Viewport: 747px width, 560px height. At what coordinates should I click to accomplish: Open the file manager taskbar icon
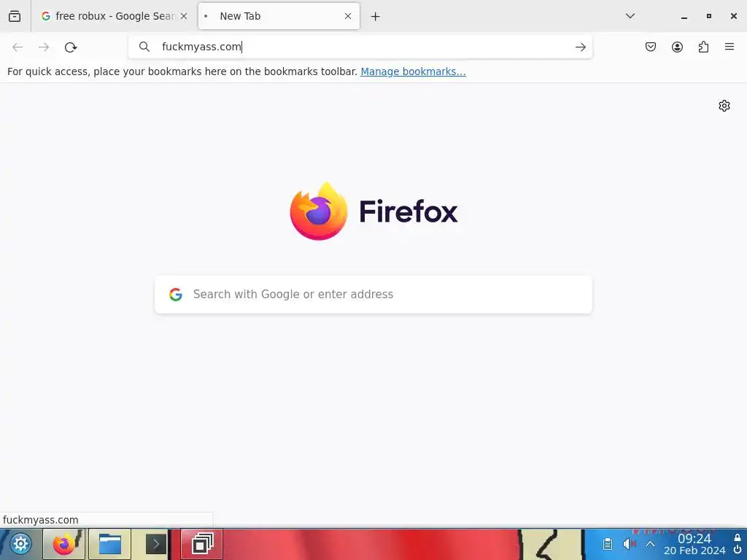pos(110,544)
